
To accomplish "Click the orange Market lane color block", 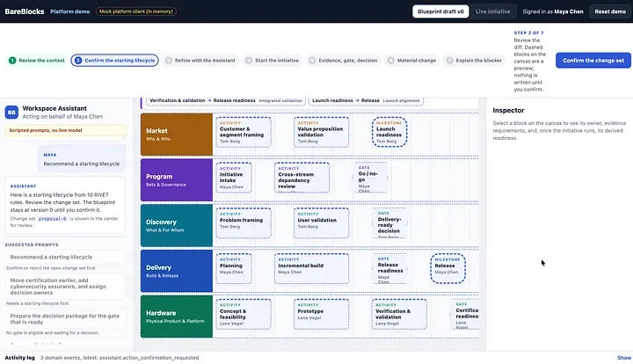I will click(177, 135).
